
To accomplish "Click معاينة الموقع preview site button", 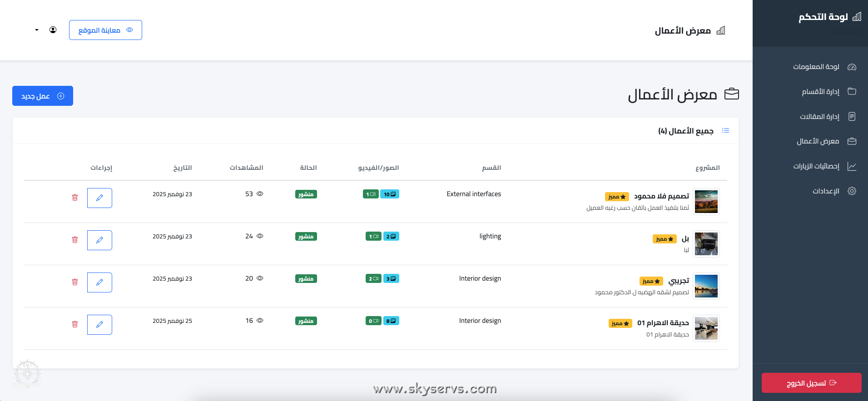I will pyautogui.click(x=105, y=30).
